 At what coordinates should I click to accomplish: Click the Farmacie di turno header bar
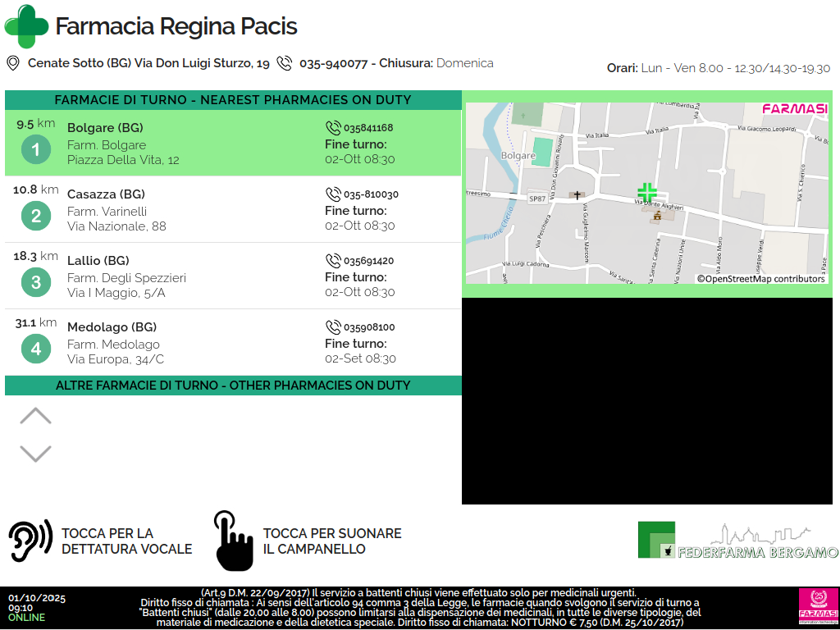pyautogui.click(x=233, y=100)
